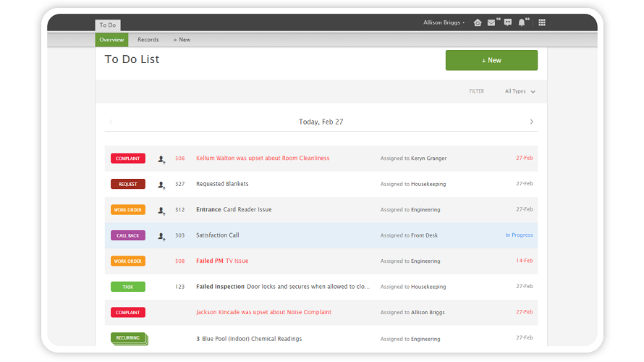644x362 pixels.
Task: Open Kellum Walton room cleanliness complaint
Action: pyautogui.click(x=263, y=159)
